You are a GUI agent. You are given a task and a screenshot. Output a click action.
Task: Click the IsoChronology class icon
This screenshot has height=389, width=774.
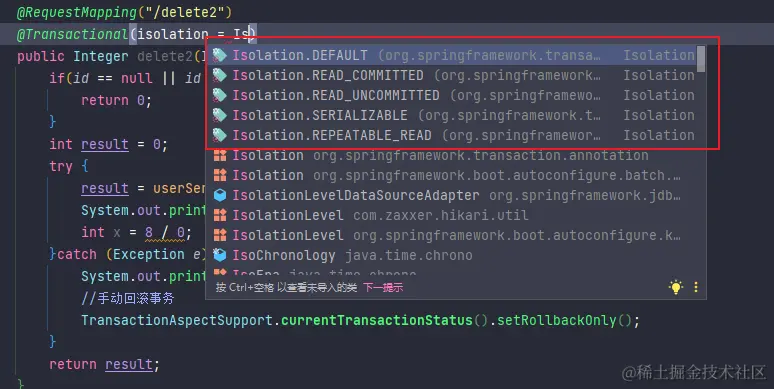[x=220, y=255]
